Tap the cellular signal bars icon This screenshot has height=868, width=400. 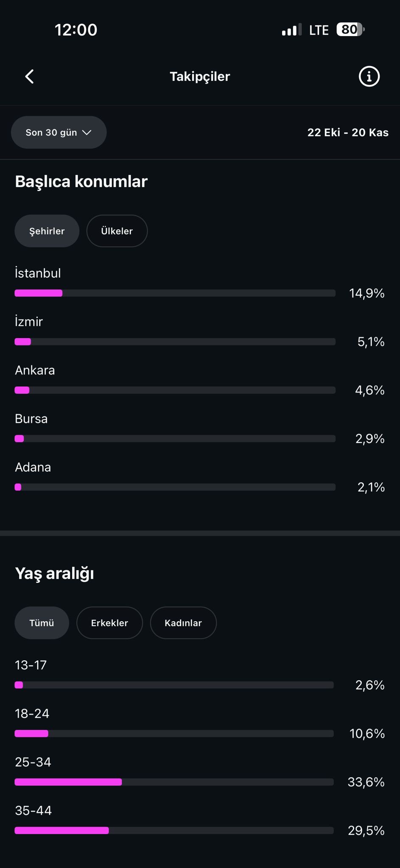291,30
